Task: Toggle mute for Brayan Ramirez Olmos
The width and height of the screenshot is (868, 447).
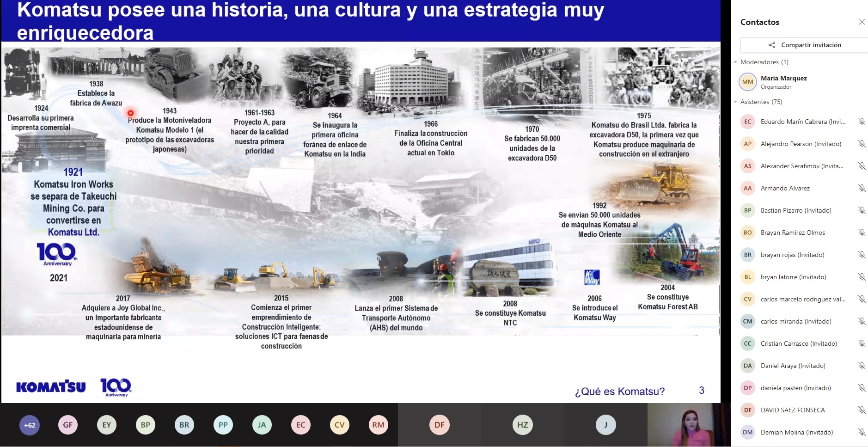Action: click(862, 233)
